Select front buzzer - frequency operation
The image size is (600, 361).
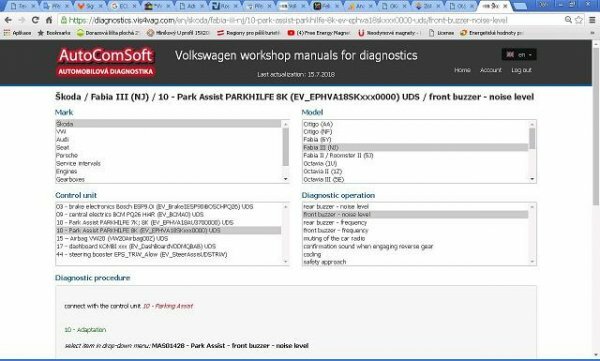click(x=415, y=230)
